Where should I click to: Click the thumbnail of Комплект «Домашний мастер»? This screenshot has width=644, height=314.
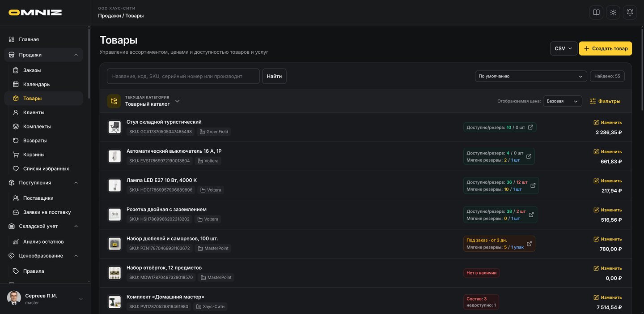click(114, 302)
